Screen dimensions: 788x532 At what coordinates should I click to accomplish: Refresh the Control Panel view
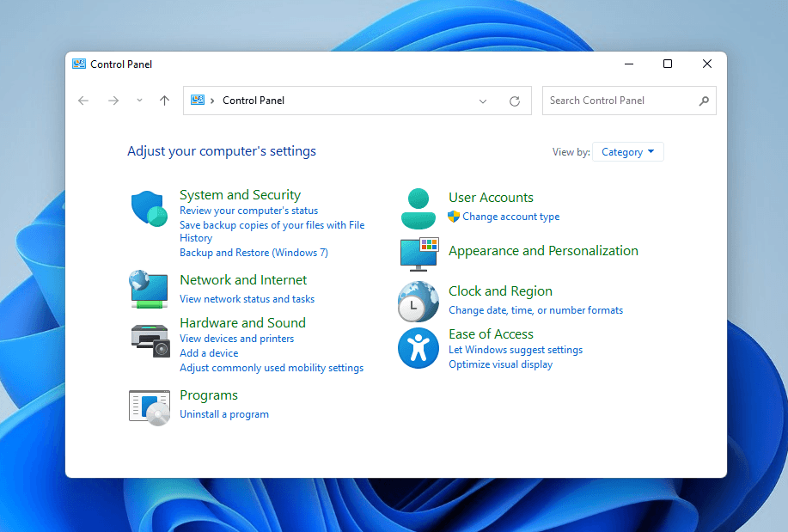click(x=515, y=101)
